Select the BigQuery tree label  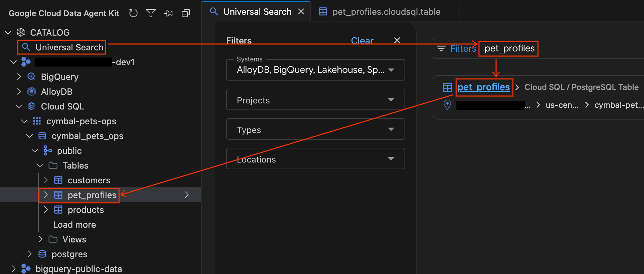[x=60, y=77]
